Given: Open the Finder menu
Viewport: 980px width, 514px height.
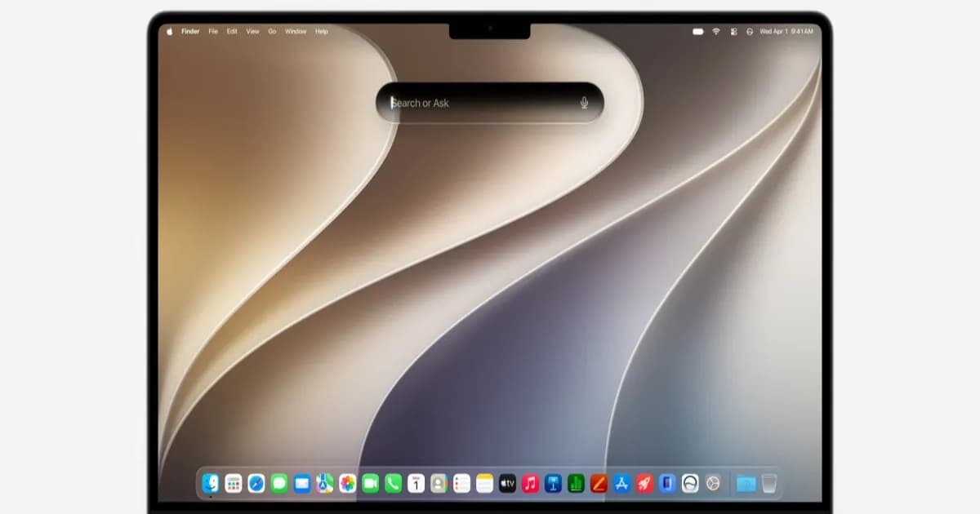Looking at the screenshot, I should click(190, 31).
